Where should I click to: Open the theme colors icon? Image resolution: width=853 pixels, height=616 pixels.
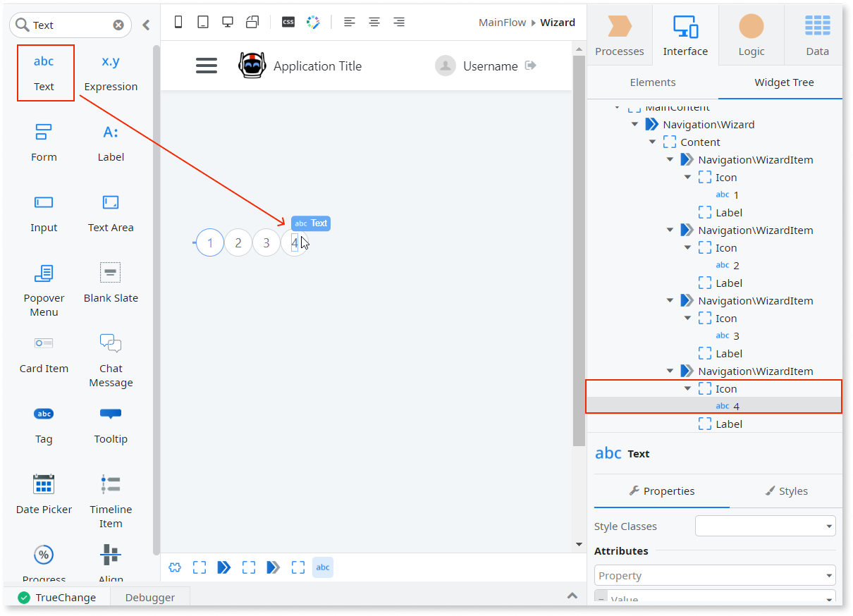click(313, 22)
